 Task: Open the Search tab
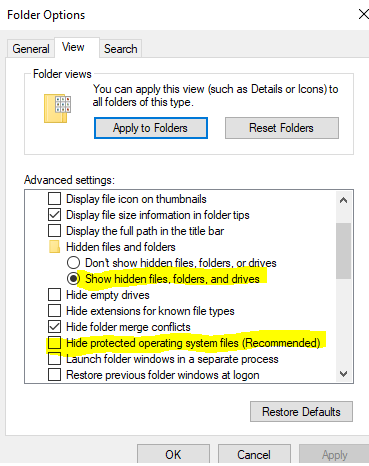tap(121, 49)
